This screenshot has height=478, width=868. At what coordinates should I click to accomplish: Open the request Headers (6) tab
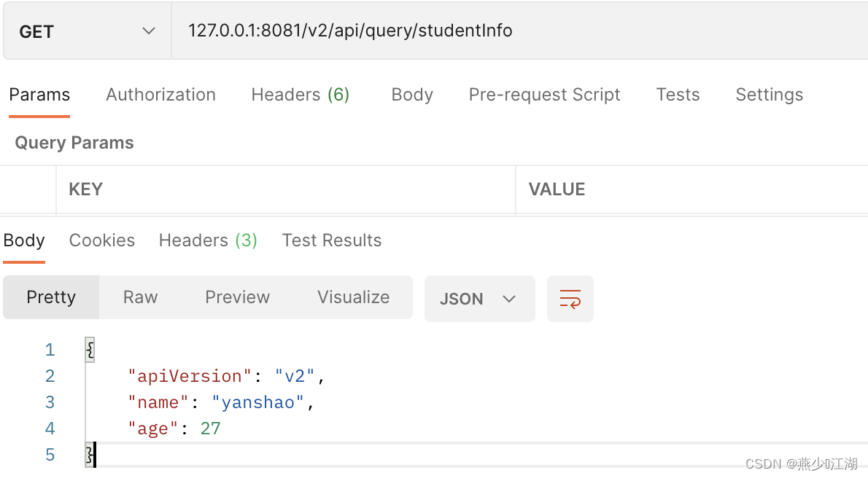pos(300,95)
